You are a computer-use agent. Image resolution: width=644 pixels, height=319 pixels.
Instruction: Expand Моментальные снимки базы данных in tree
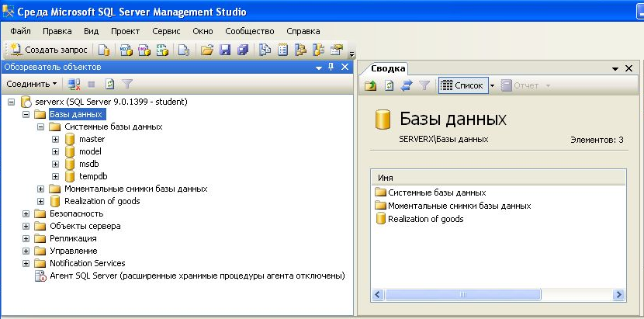point(40,189)
